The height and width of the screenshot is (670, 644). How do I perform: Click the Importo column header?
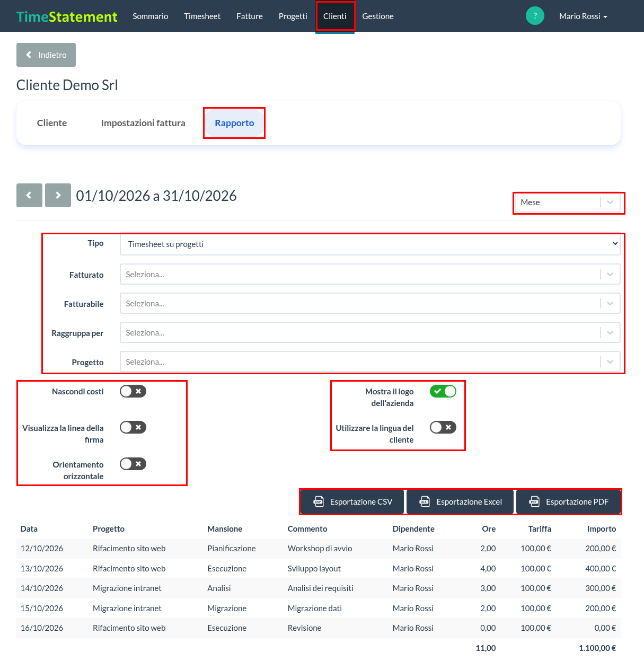point(602,529)
